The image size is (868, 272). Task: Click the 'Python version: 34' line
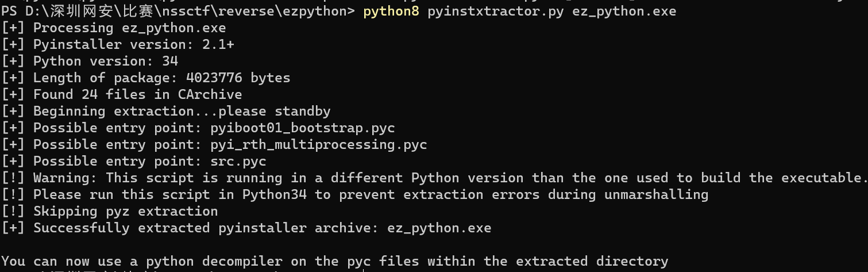105,61
